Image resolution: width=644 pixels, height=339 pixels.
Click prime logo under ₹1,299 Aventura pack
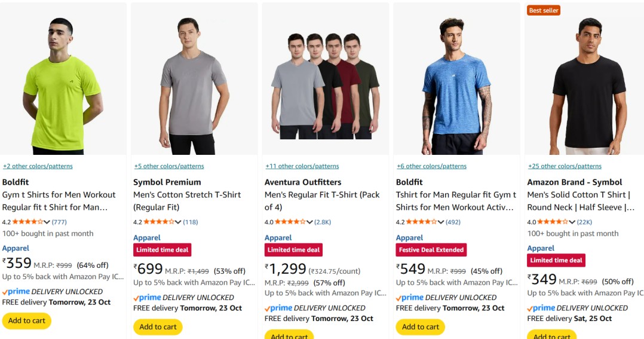pos(278,308)
